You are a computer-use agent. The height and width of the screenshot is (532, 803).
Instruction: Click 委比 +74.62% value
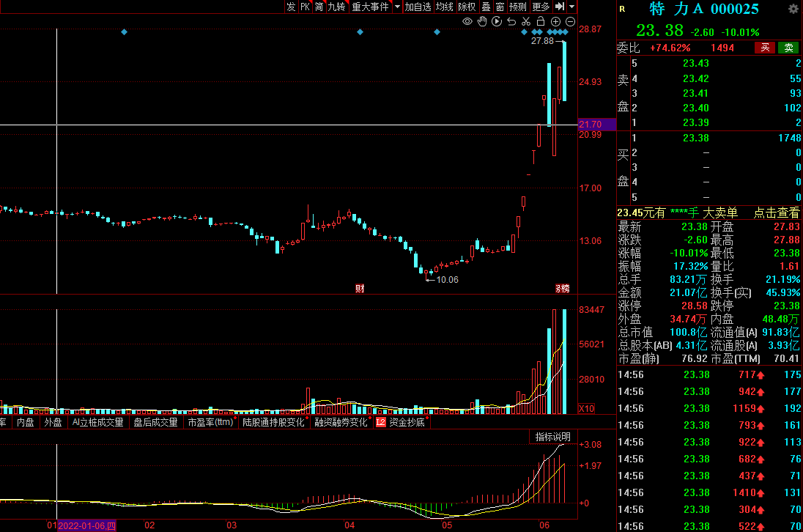[x=670, y=48]
